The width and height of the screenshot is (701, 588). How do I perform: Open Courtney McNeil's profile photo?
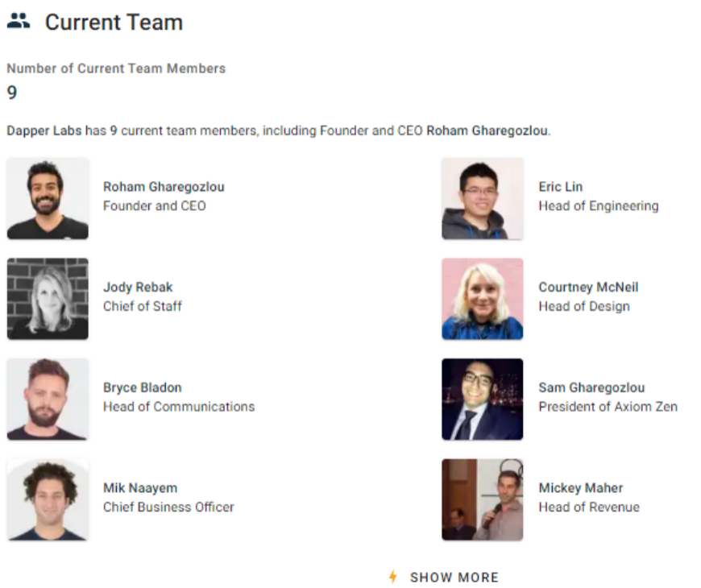point(482,298)
